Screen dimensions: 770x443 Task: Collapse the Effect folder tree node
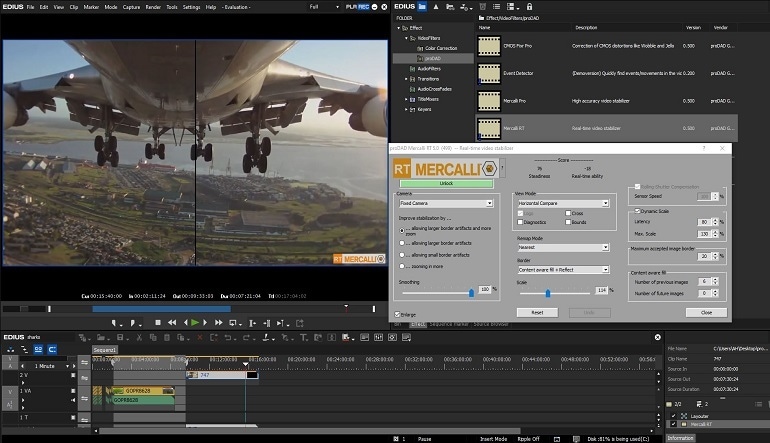point(399,28)
